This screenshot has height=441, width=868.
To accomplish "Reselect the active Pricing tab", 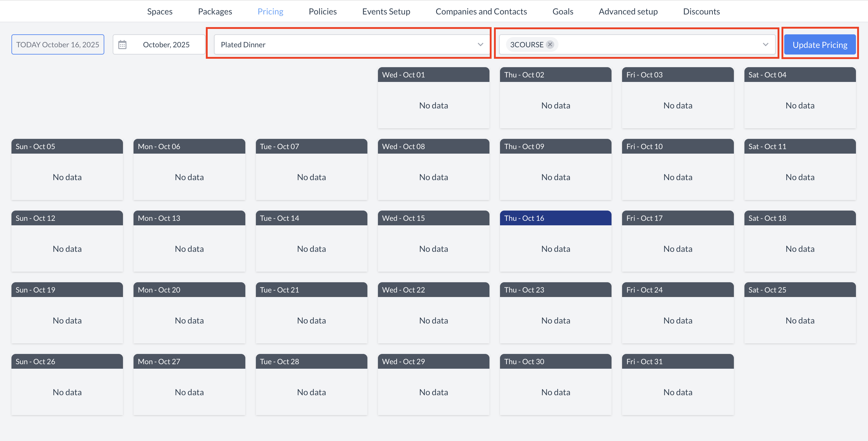I will [270, 11].
